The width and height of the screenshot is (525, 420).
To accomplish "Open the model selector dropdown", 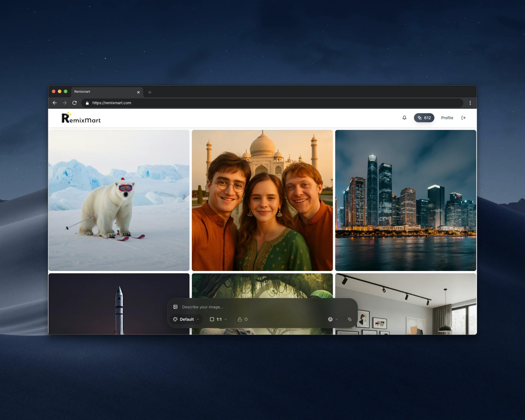I will pyautogui.click(x=333, y=319).
